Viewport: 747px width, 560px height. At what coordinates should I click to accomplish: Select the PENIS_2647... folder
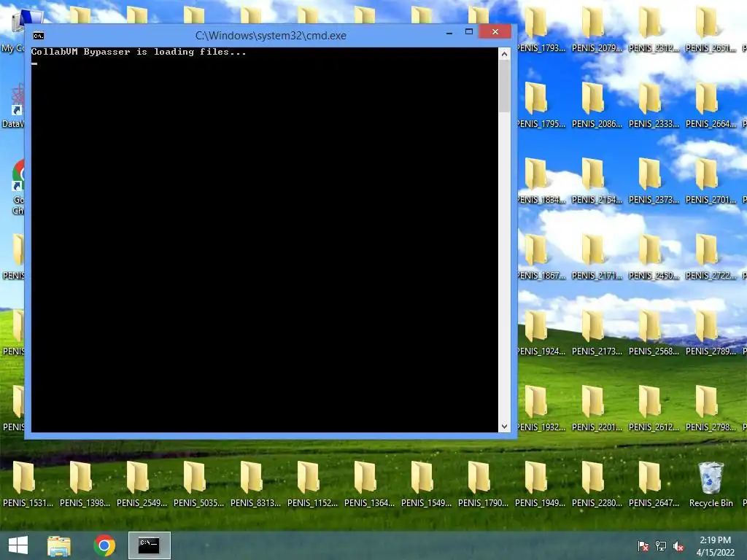click(654, 484)
